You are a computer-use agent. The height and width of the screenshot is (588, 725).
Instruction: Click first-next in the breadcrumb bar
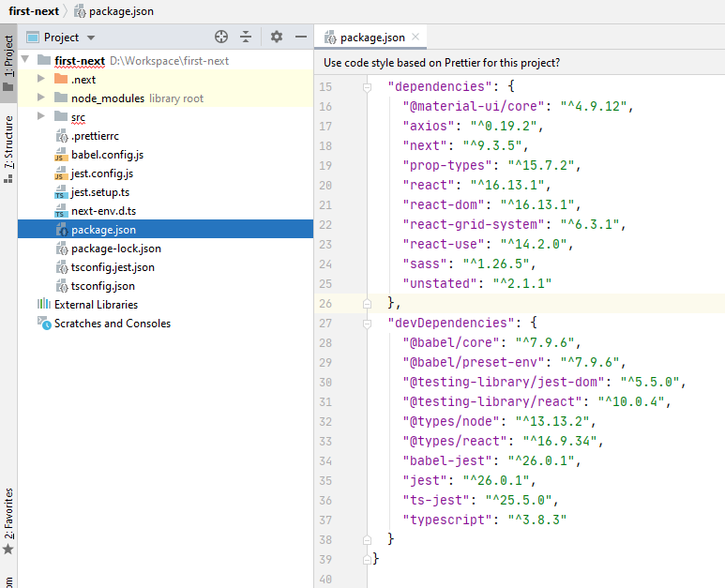tap(34, 11)
